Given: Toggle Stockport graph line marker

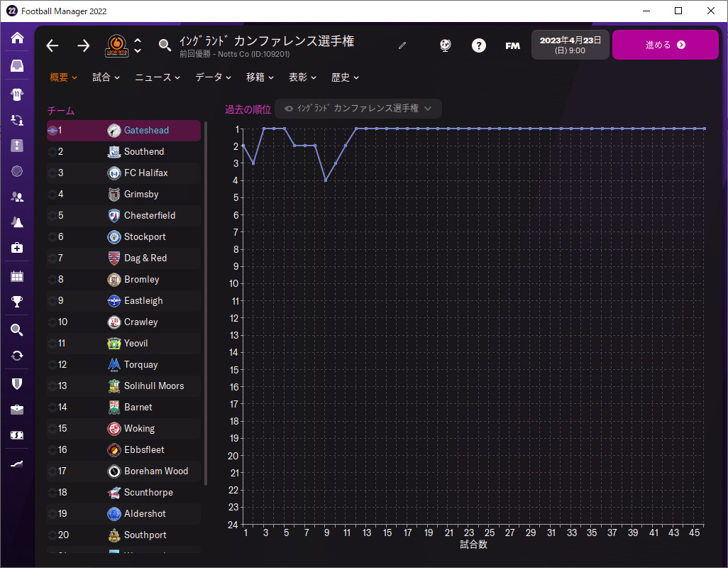Looking at the screenshot, I should pyautogui.click(x=53, y=237).
